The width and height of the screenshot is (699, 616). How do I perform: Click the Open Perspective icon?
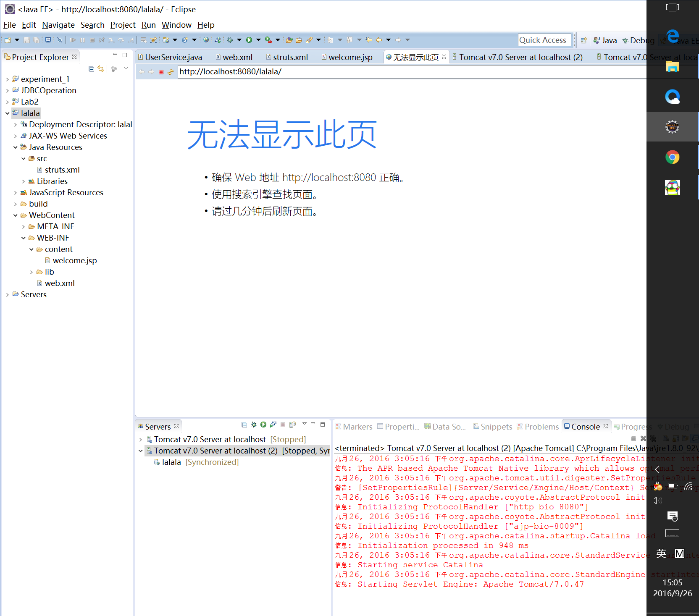tap(583, 40)
